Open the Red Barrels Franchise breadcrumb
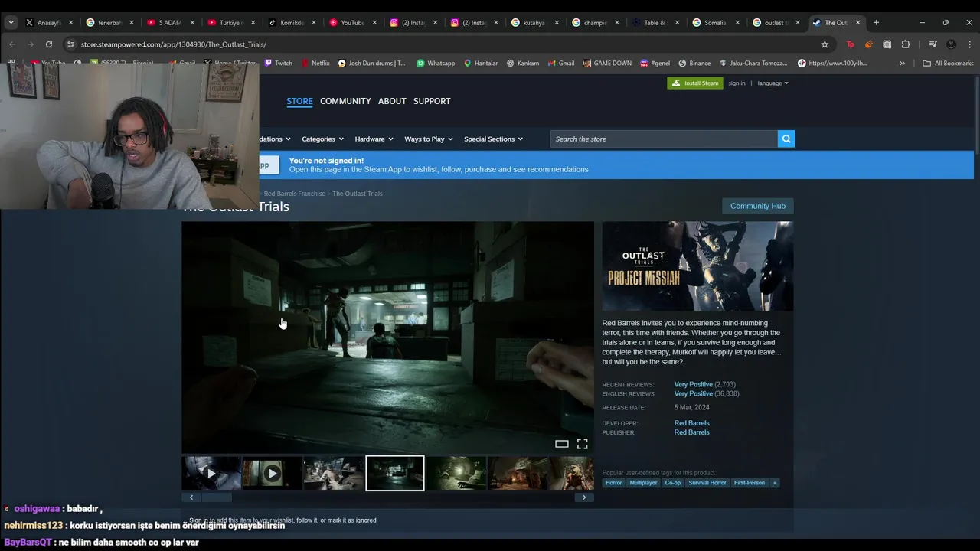 click(295, 194)
